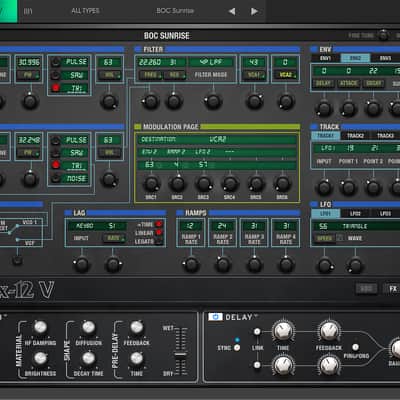Open the ALL TYPES preset filter
Image resolution: width=400 pixels, height=400 pixels.
click(85, 11)
